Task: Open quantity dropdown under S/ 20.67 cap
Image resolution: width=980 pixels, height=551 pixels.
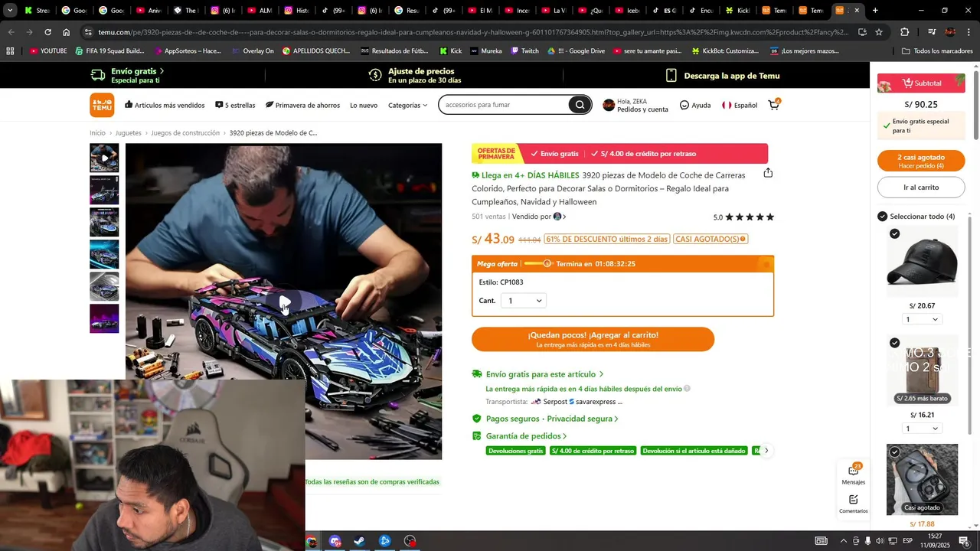Action: [922, 319]
